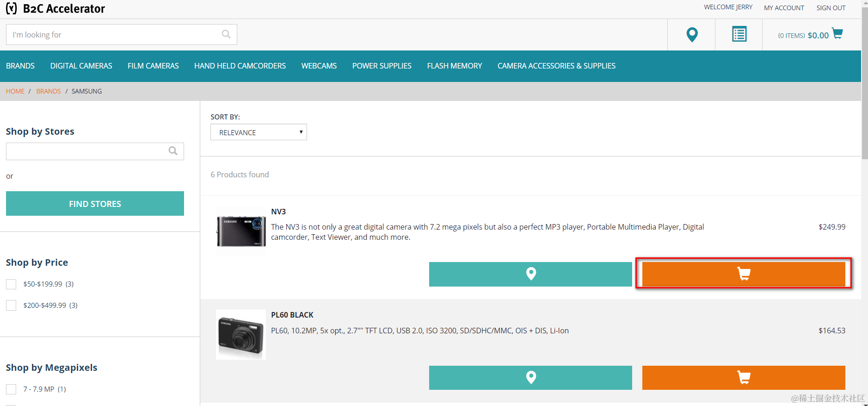This screenshot has height=406, width=868.
Task: Open the Digital Cameras menu
Action: [81, 66]
